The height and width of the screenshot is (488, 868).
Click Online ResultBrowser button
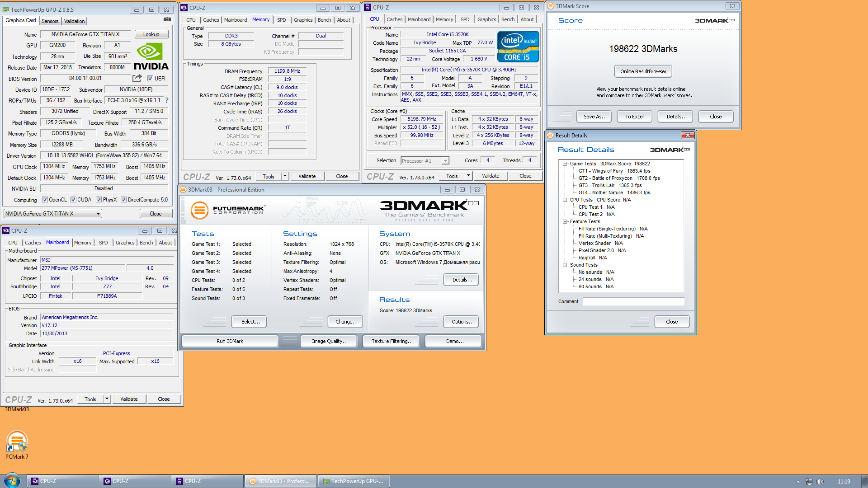click(x=643, y=71)
